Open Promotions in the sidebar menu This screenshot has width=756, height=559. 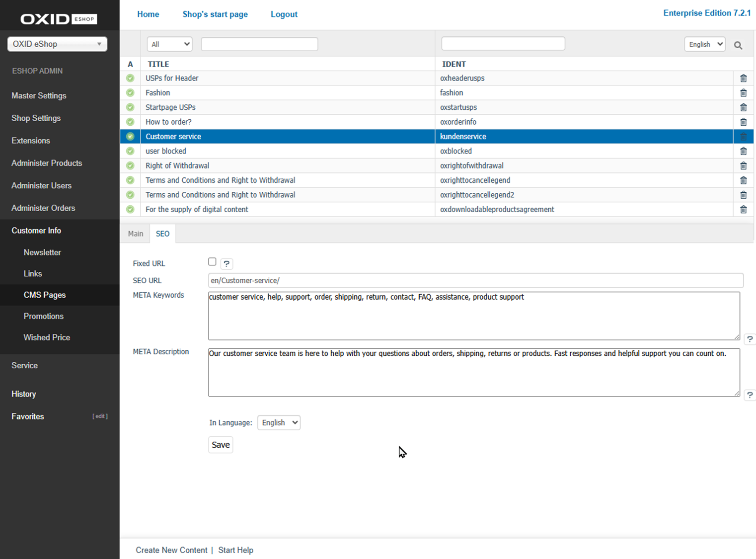point(44,316)
